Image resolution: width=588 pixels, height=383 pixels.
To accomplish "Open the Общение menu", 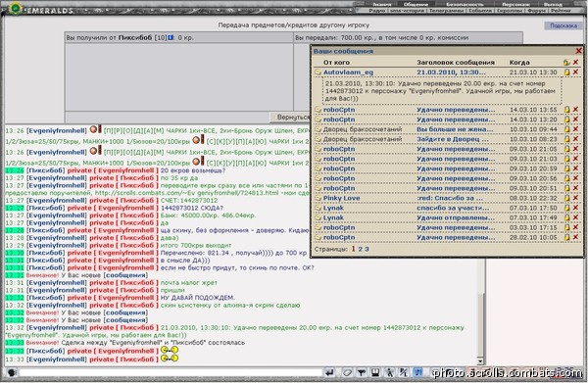I will 416,5.
